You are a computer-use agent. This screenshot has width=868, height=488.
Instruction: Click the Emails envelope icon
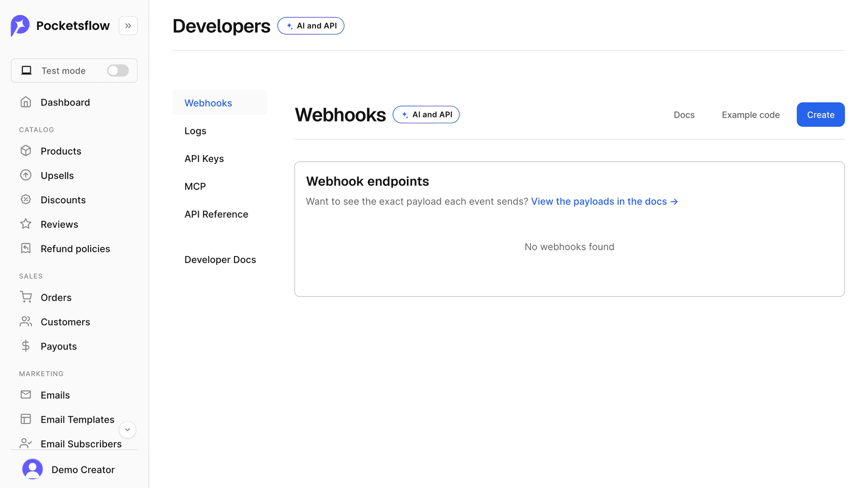point(26,395)
